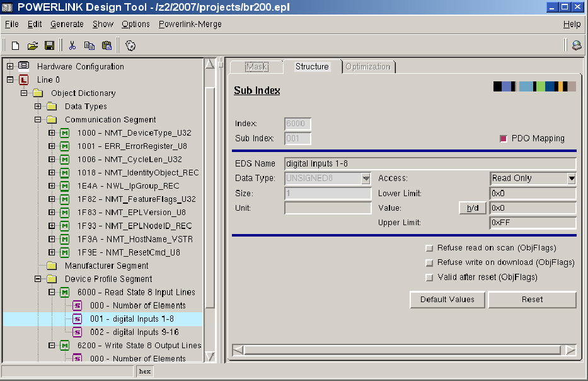Expand the Hardware Configuration node
The height and width of the screenshot is (381, 588).
10,66
